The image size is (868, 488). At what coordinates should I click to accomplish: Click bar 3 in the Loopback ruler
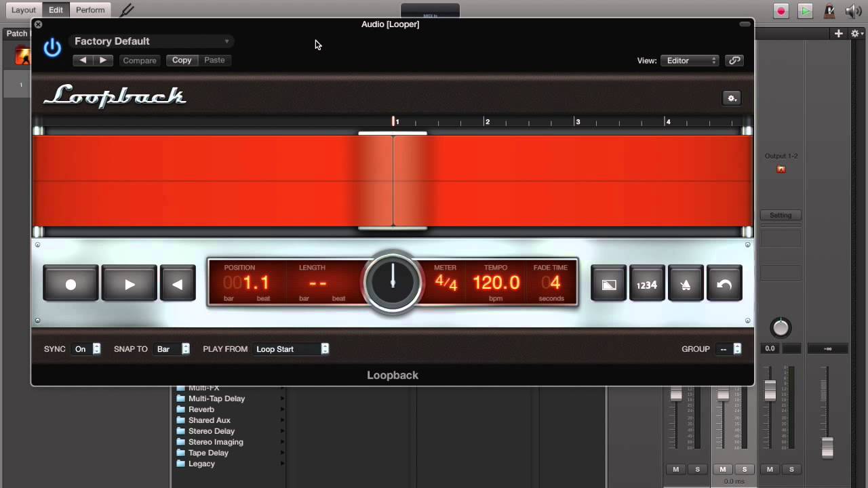tap(577, 121)
